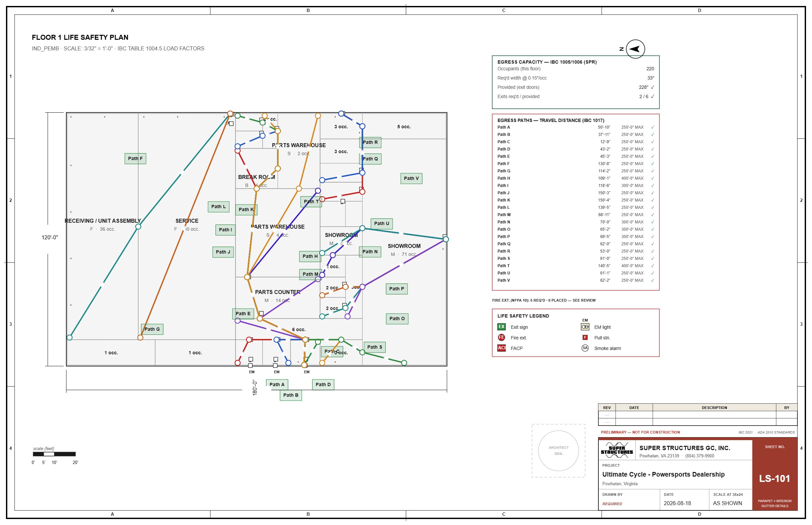The height and width of the screenshot is (525, 812).
Task: Select the Path V label tag
Action: (411, 178)
